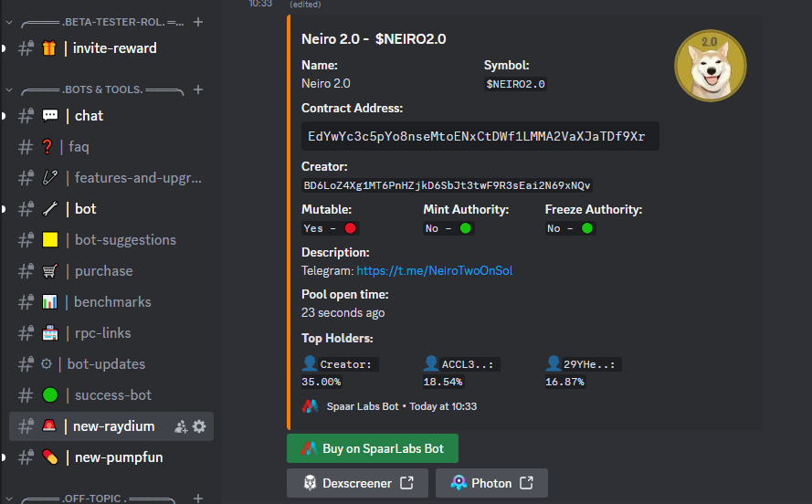The image size is (812, 504).
Task: Open the faq channel
Action: click(111, 147)
